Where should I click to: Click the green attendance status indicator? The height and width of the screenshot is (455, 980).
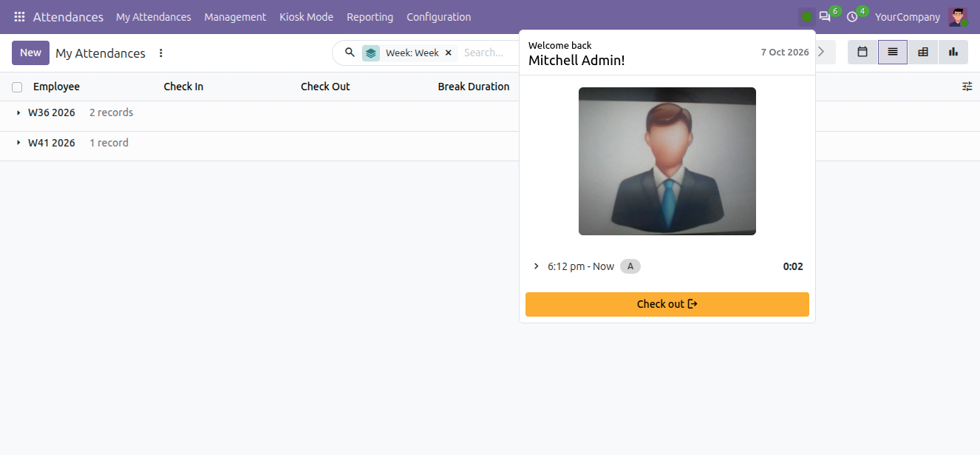click(807, 16)
